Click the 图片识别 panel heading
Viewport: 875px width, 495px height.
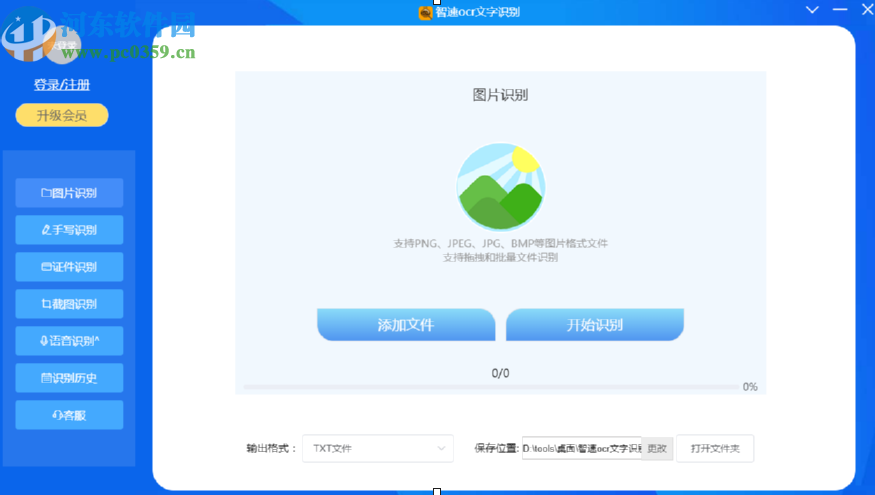tap(501, 95)
